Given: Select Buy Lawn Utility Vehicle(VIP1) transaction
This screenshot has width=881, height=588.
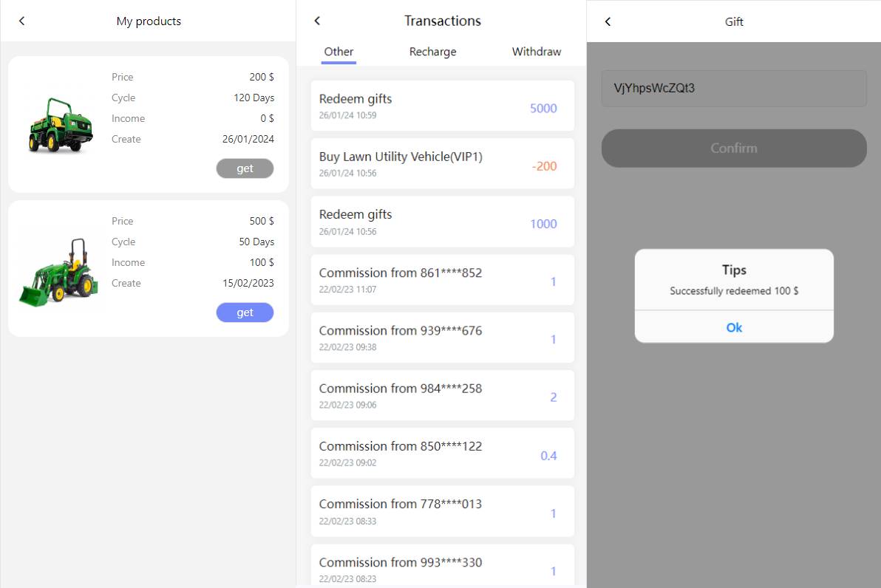Looking at the screenshot, I should click(x=442, y=163).
